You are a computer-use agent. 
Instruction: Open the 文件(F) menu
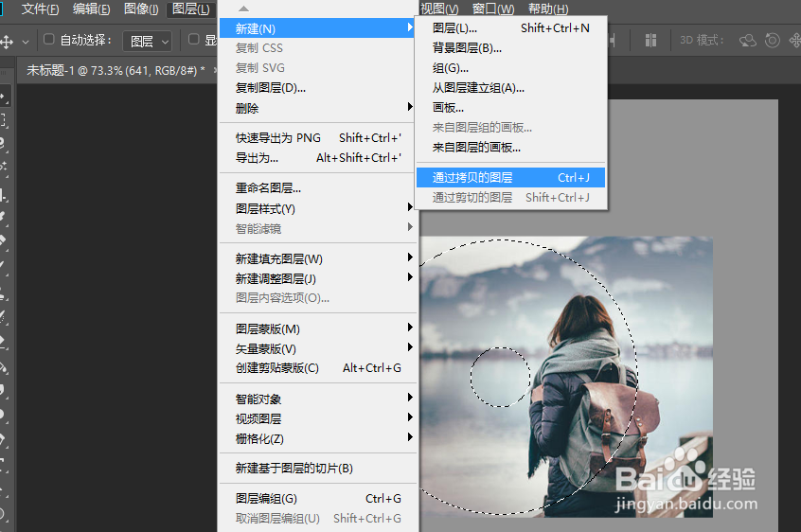40,9
